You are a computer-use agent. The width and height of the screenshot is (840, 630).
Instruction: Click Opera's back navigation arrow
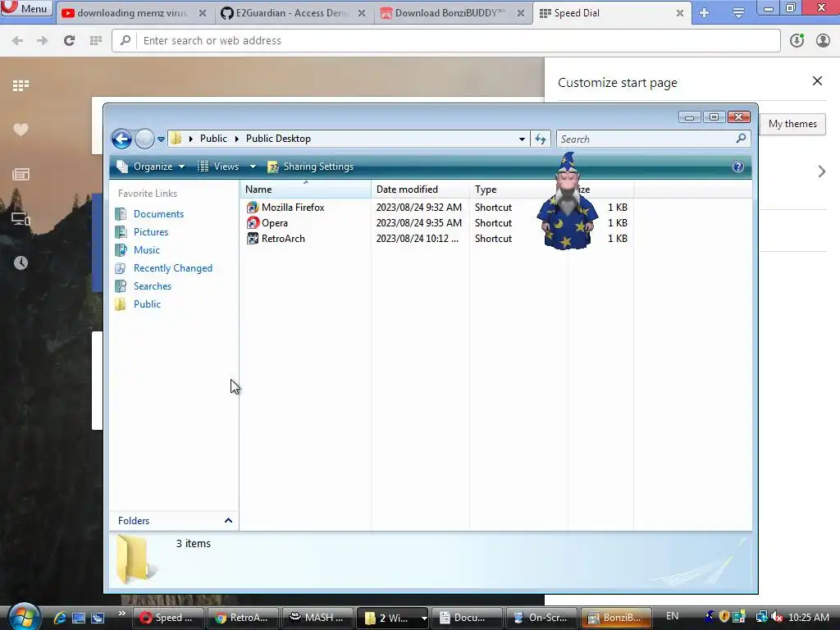(x=17, y=40)
